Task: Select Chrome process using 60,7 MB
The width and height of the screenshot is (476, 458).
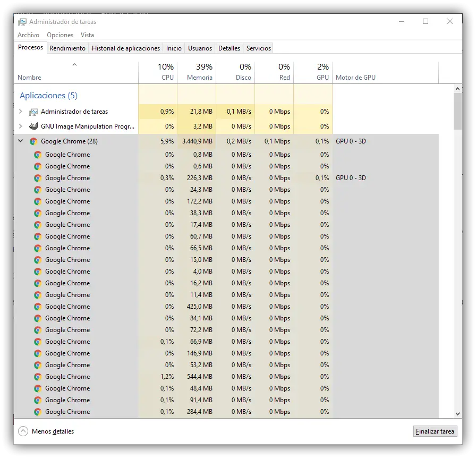Action: coord(226,236)
